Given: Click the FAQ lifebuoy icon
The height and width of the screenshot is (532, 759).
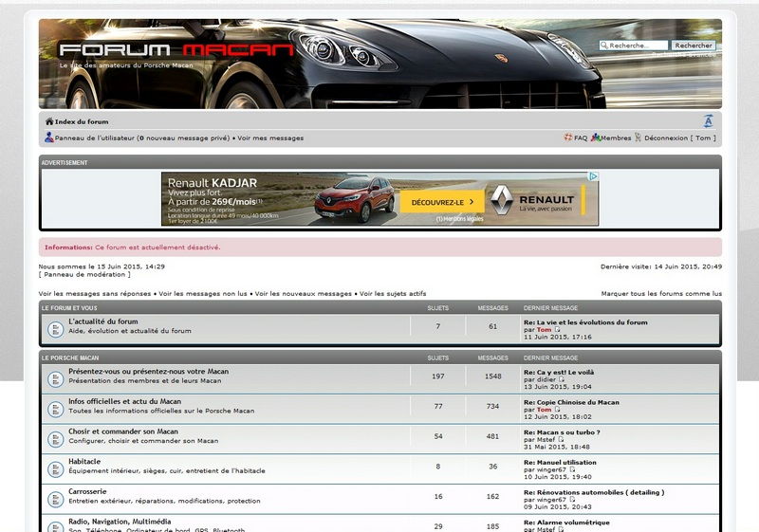Looking at the screenshot, I should pos(567,138).
